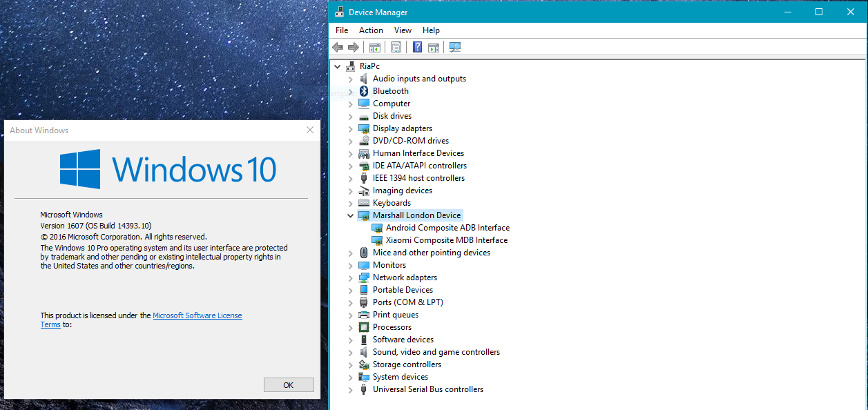Expand the Display adapters category
This screenshot has width=868, height=410.
pos(351,128)
